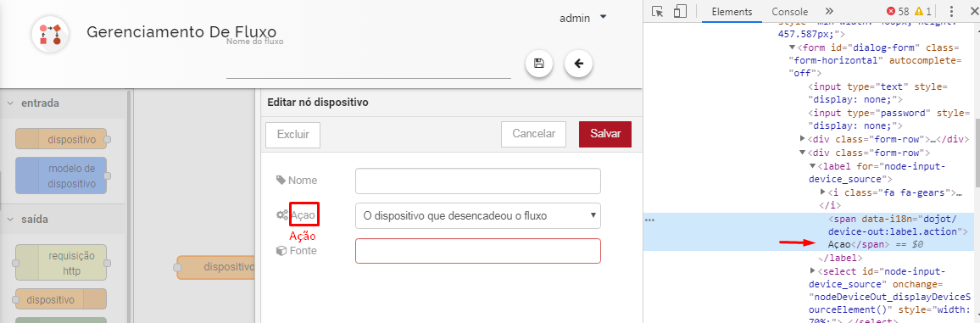Image resolution: width=980 pixels, height=323 pixels.
Task: Click the Nome do fluxo input field
Action: (x=368, y=65)
